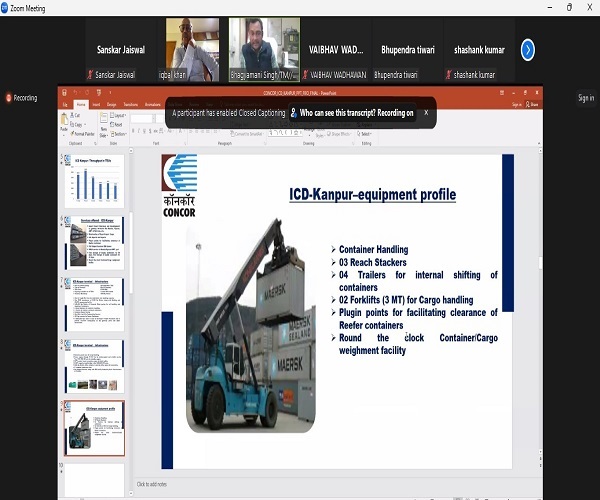Click the Save icon in PowerPoint title bar
Screen dimensions: 600x500
click(x=64, y=93)
